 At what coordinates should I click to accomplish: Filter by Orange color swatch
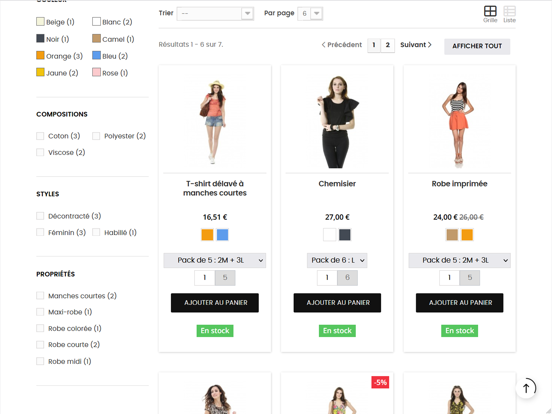click(40, 55)
